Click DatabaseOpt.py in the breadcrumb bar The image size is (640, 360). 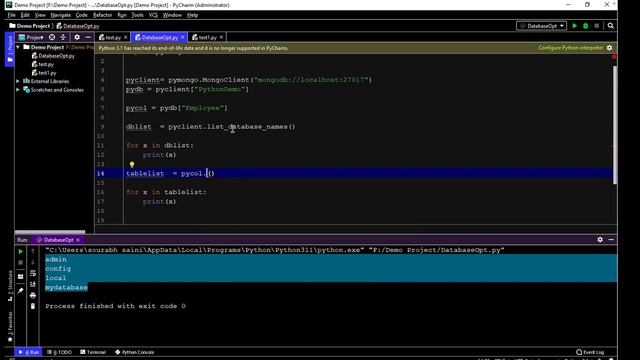pos(78,26)
